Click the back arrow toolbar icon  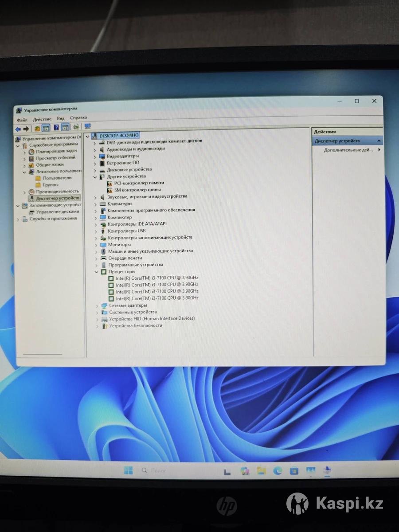pyautogui.click(x=18, y=129)
